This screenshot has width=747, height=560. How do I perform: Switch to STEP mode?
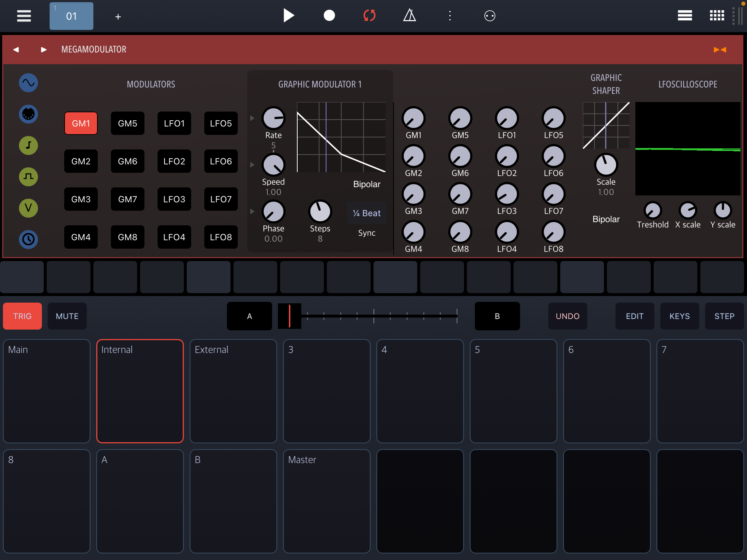[724, 316]
